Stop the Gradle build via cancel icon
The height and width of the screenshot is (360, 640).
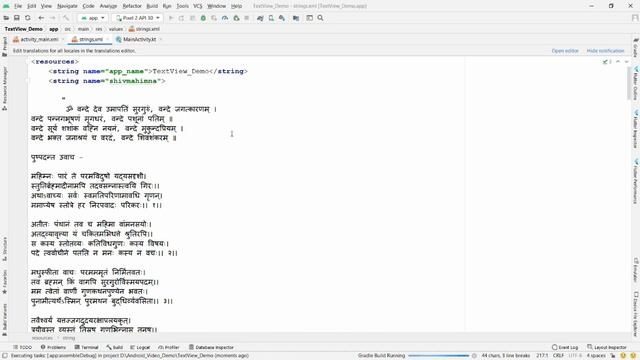coord(474,356)
